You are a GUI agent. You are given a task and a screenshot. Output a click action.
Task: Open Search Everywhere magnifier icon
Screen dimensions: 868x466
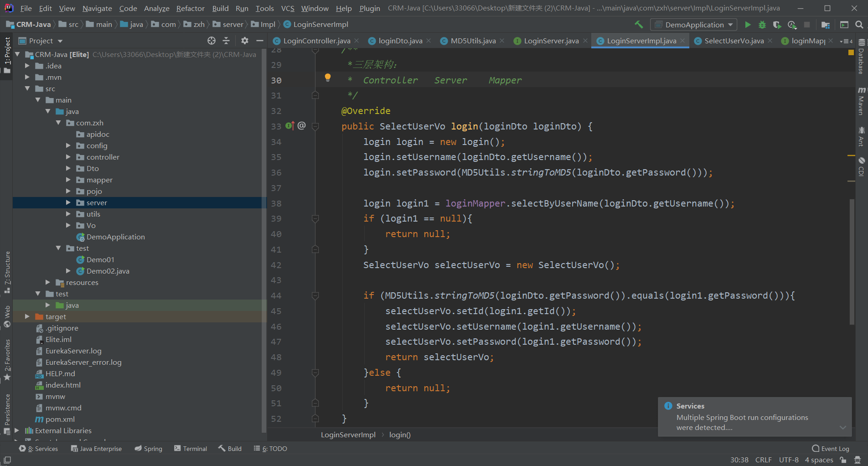[859, 25]
